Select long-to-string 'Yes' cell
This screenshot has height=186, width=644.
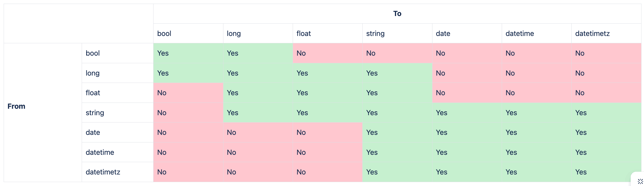pos(372,73)
